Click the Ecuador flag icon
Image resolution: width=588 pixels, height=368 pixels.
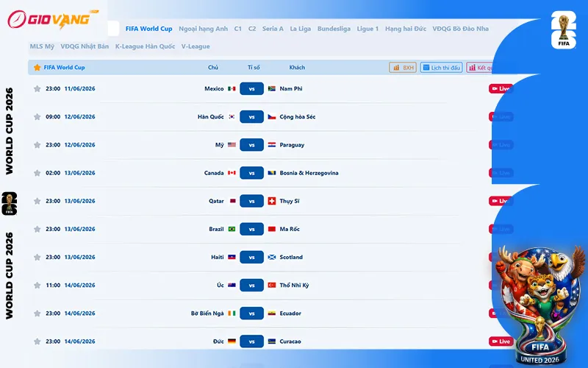(x=272, y=314)
